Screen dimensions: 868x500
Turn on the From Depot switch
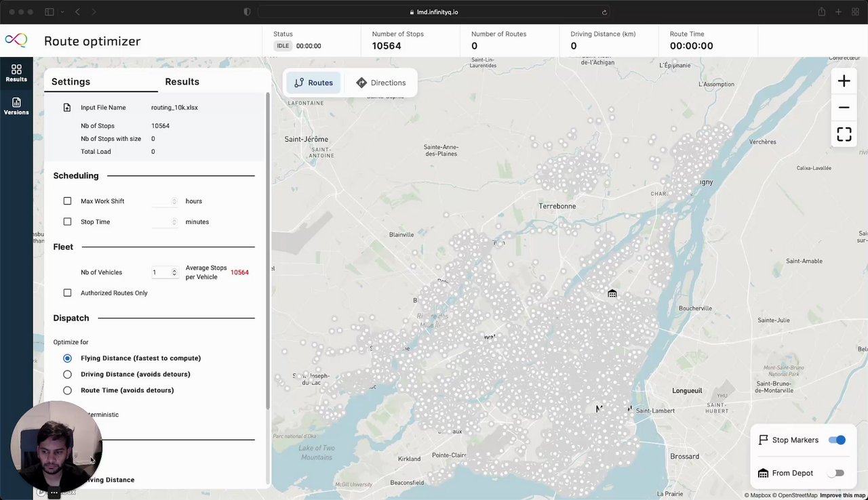837,473
